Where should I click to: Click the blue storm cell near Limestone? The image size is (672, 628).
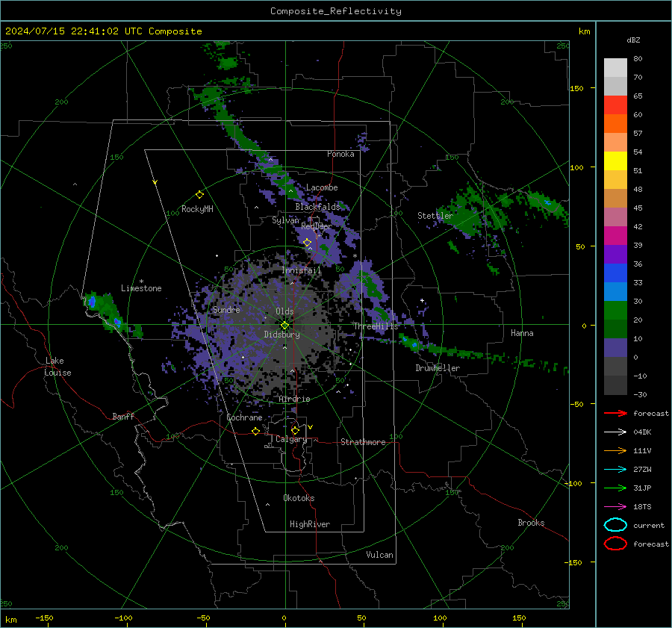[91, 302]
